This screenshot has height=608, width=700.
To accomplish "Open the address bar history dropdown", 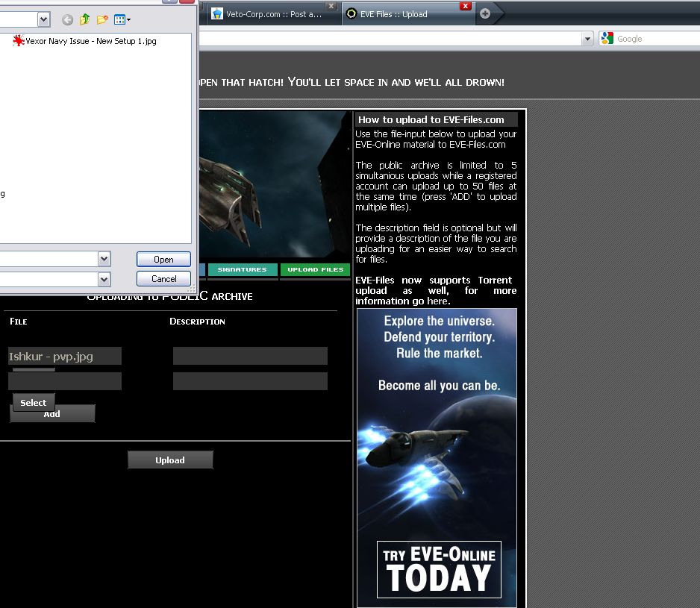I will tap(587, 39).
